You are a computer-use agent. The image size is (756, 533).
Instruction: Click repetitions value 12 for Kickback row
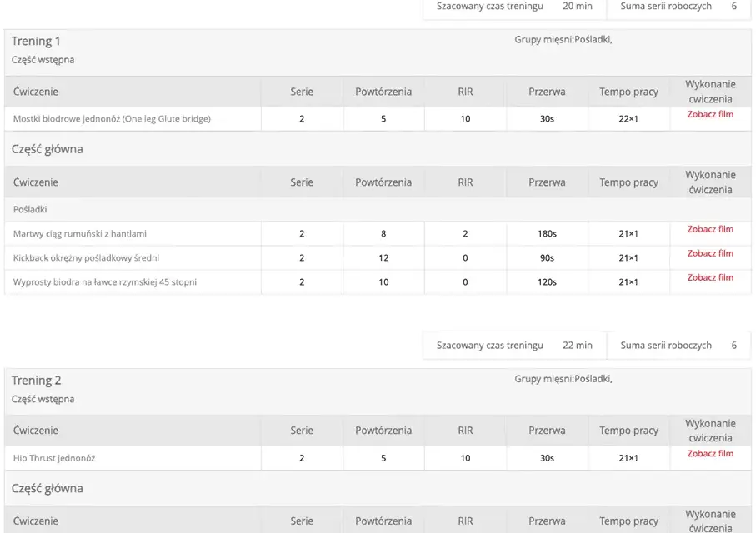(x=383, y=258)
